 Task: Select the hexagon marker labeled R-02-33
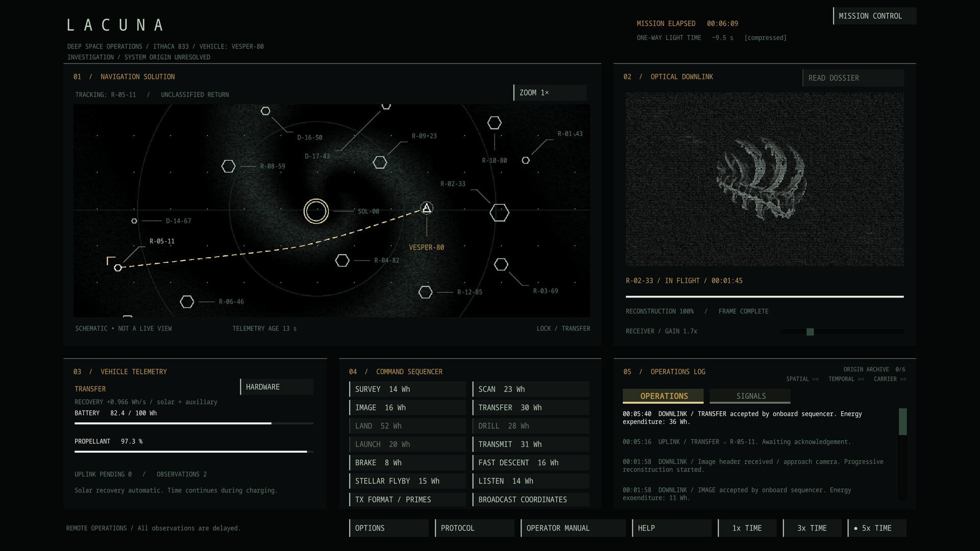point(499,213)
